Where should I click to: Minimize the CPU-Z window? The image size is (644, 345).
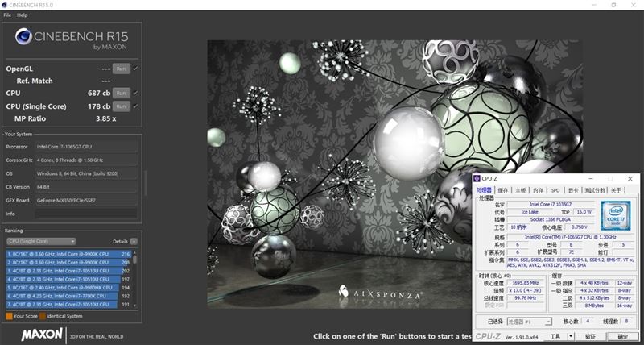[590, 179]
